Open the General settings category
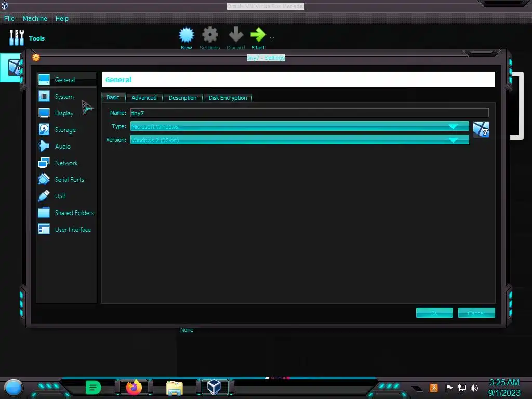Viewport: 532px width, 399px height. [x=66, y=79]
